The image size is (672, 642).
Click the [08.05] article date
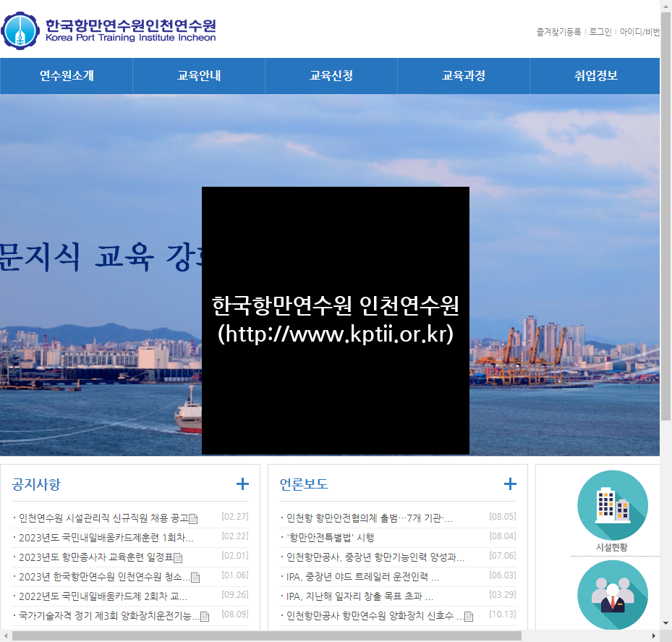[503, 517]
